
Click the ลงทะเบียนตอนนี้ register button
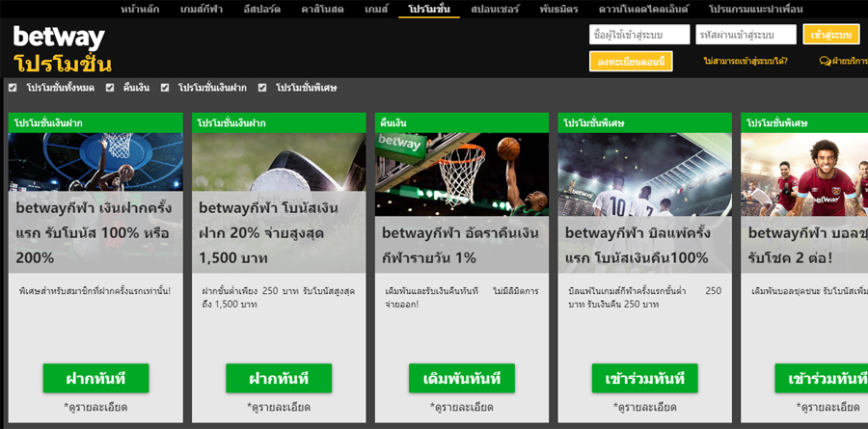coord(631,61)
